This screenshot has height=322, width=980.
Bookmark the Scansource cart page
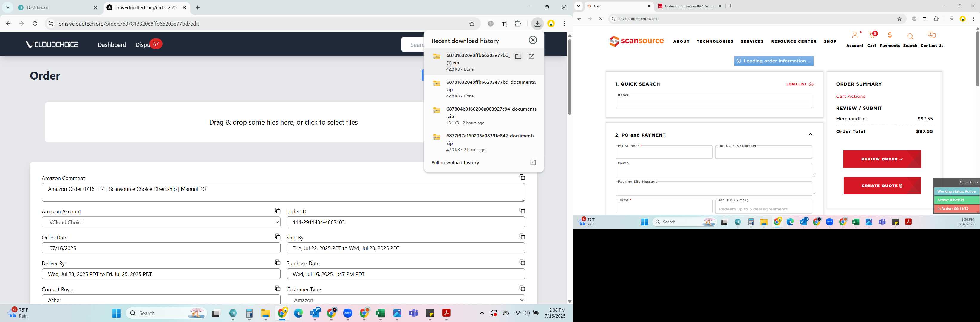(899, 18)
